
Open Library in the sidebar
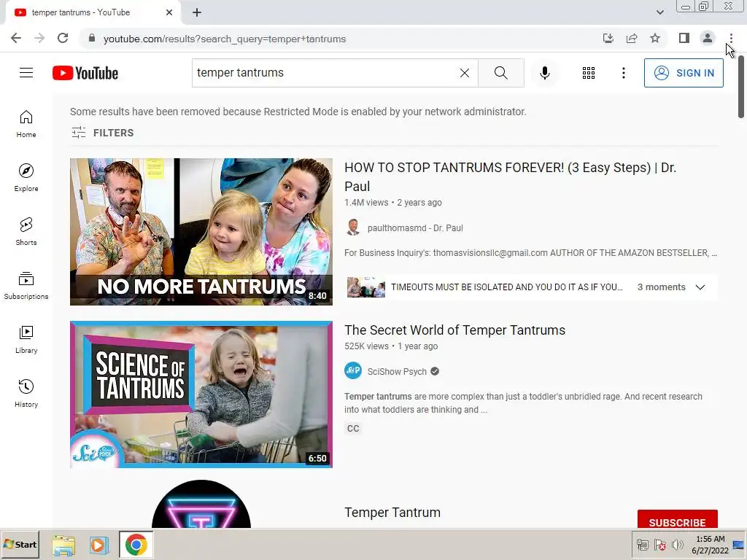26,340
